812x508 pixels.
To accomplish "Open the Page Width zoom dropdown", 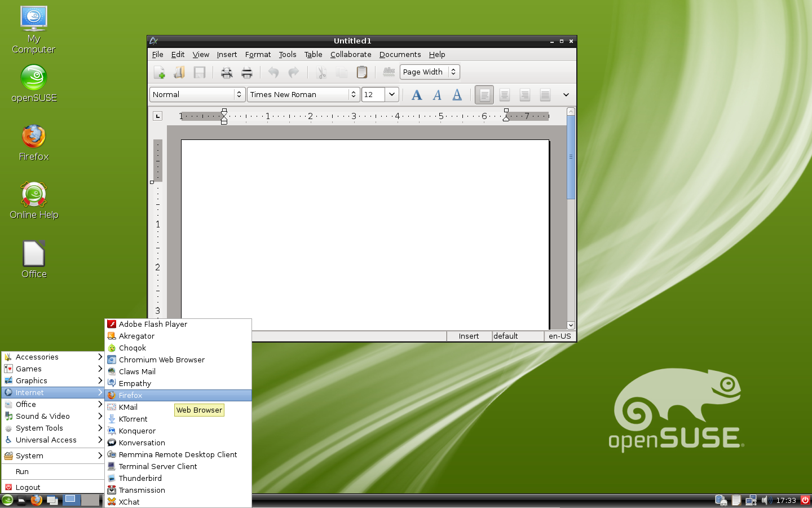I will (430, 72).
